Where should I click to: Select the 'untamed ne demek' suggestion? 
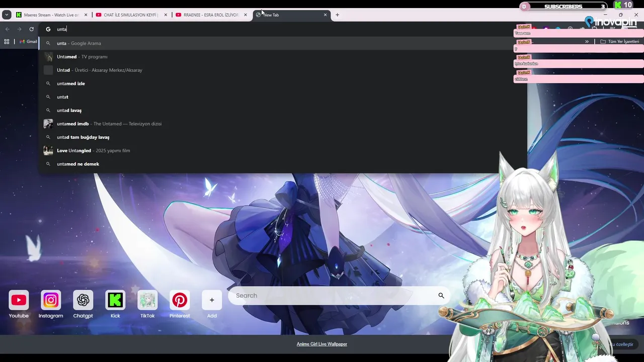pos(283,164)
